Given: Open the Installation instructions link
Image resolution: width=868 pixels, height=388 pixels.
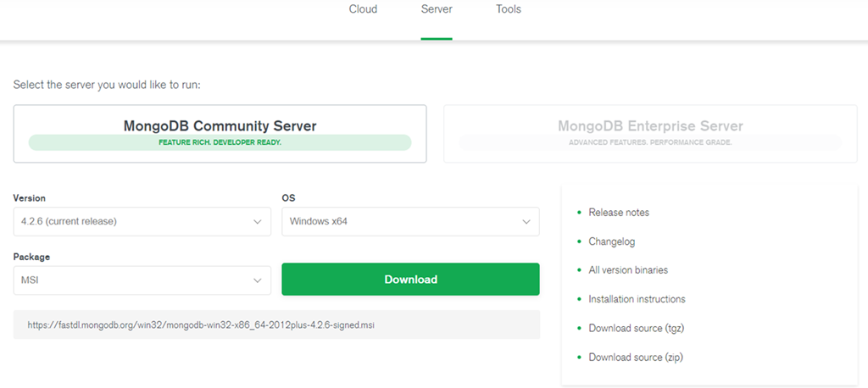Looking at the screenshot, I should click(637, 299).
